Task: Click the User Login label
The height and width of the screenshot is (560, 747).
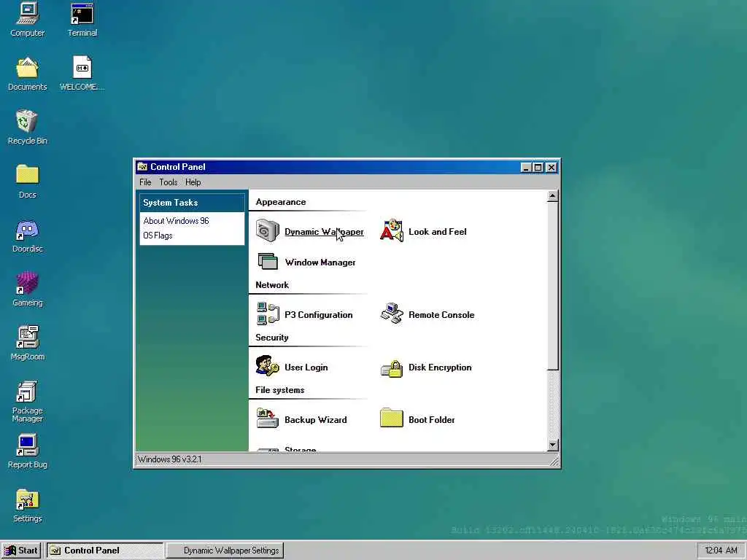Action: (306, 367)
